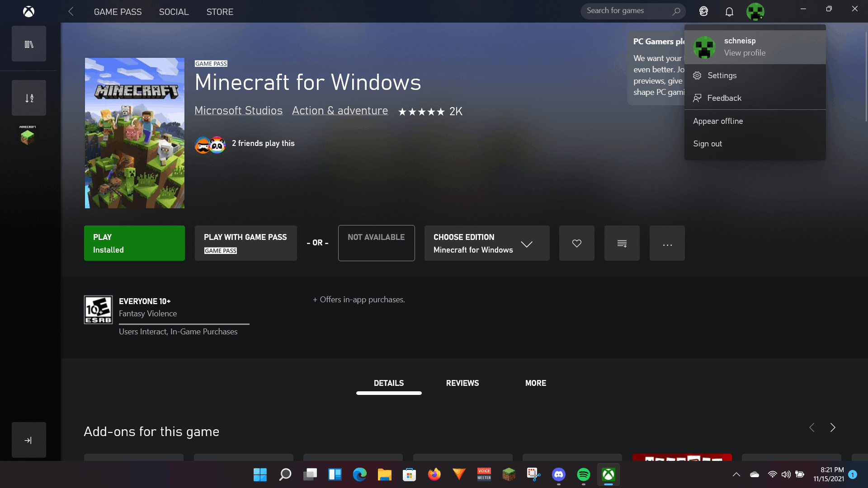Open the Game Bar headset icon
Image resolution: width=868 pixels, height=488 pixels.
(x=703, y=11)
